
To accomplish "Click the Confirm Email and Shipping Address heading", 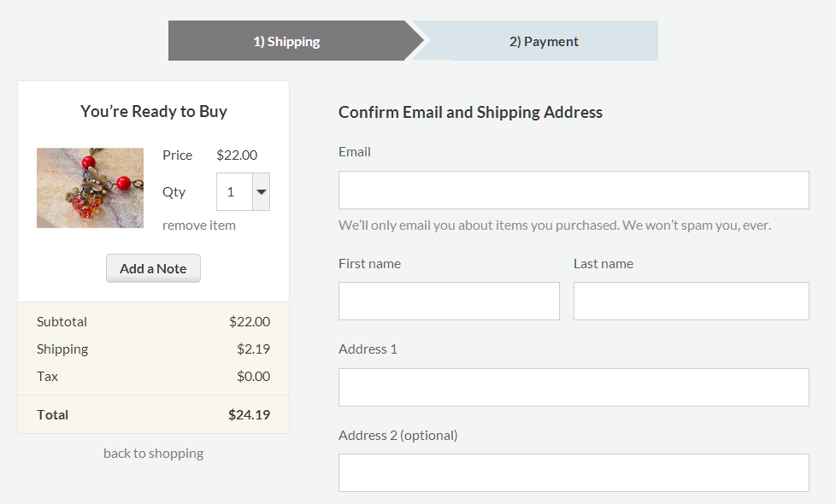I will [470, 112].
